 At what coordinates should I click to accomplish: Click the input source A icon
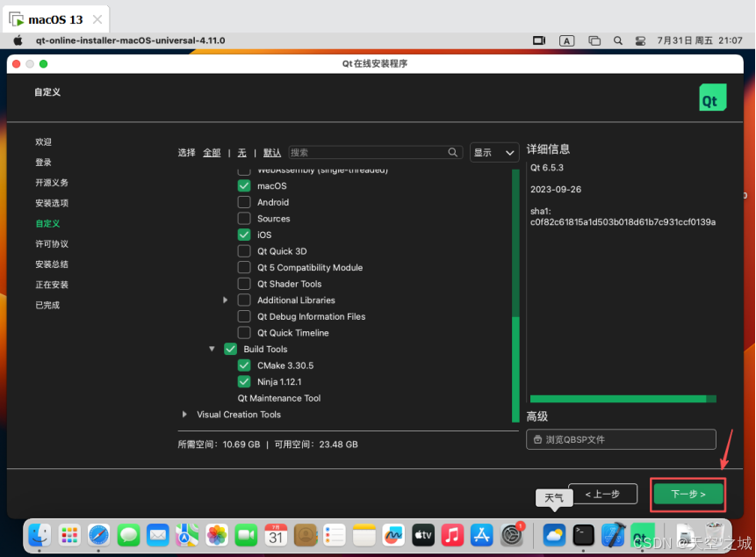point(567,41)
